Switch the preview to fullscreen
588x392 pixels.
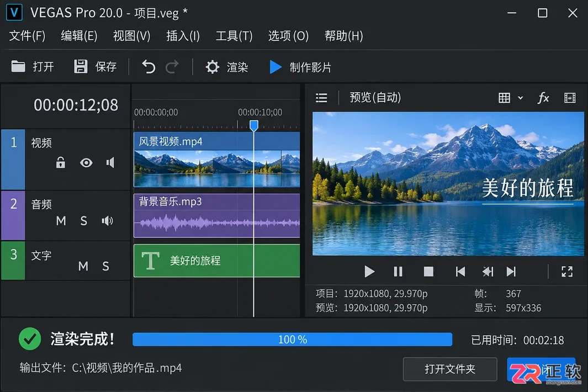pos(567,271)
